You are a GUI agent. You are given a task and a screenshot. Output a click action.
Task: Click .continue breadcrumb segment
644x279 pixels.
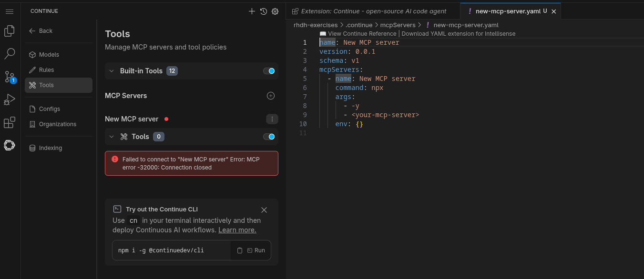(360, 25)
